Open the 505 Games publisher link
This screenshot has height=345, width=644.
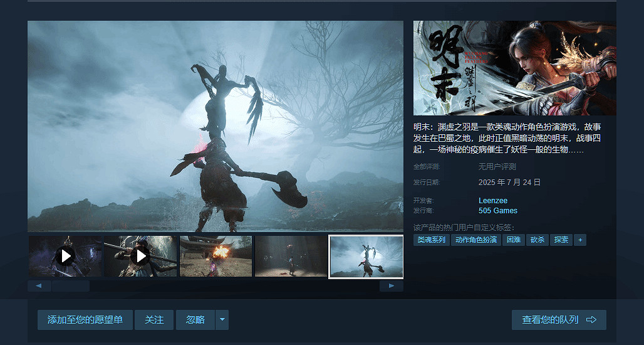[x=497, y=211]
